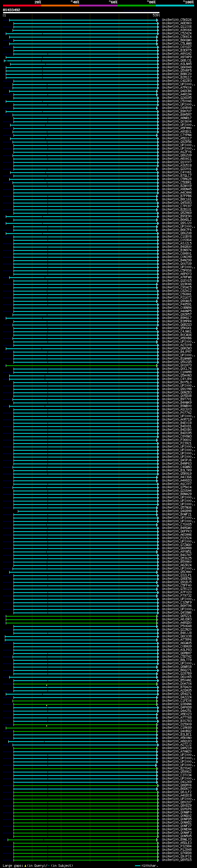Screen dimensions: 197x868
Task: Click the UniRef100_B9H5M7 label
Action: click(177, 115)
